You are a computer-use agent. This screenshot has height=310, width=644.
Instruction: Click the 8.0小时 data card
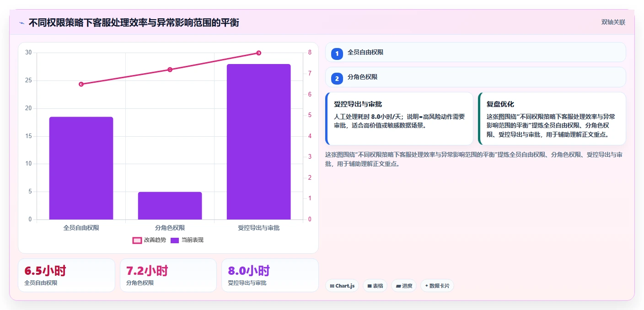click(270, 275)
